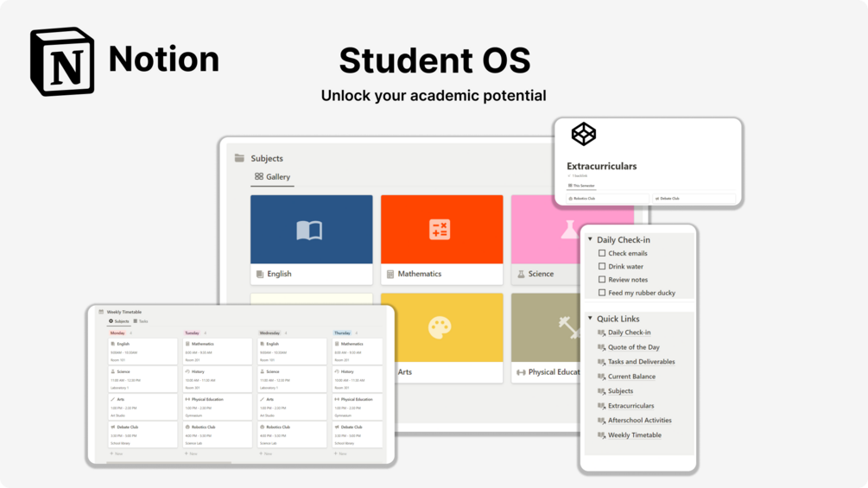Click the Tuesday column header tag
Image resolution: width=868 pixels, height=488 pixels.
coord(192,333)
